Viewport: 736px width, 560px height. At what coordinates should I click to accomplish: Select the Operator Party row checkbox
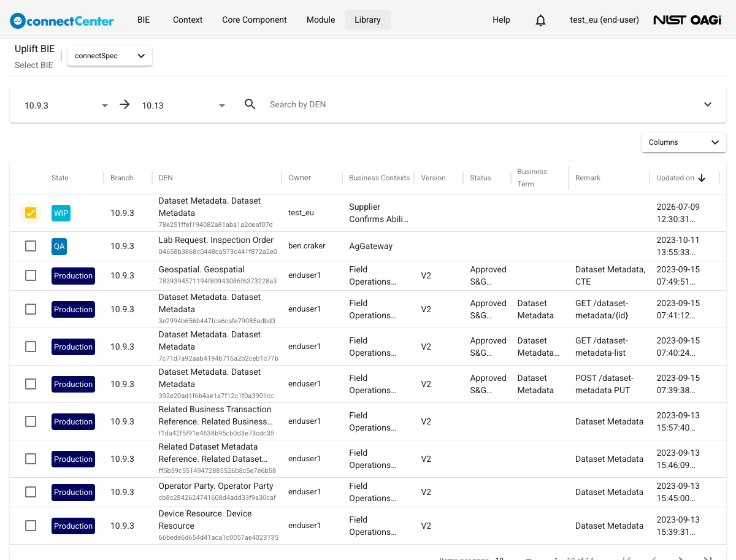(x=31, y=492)
